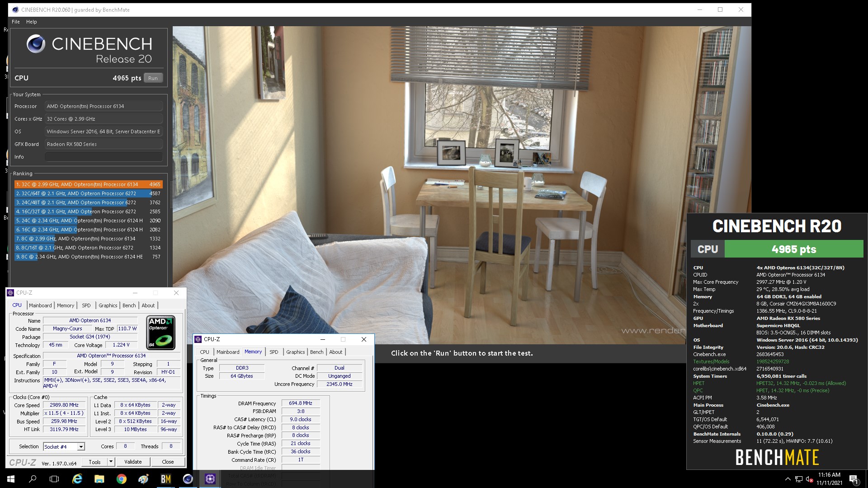Select ranking entry 5 24C Opteron 6124 HE
The image size is (868, 488).
(x=88, y=221)
